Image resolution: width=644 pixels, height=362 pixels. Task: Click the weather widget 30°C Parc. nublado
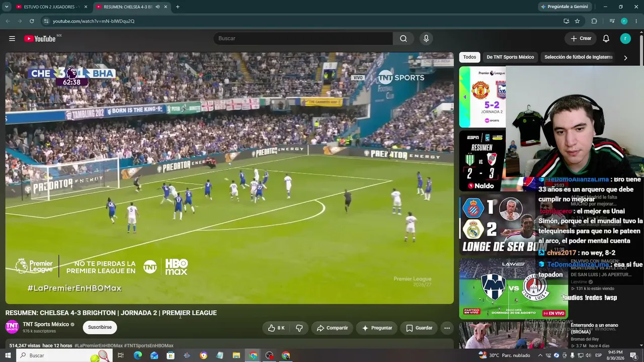pyautogui.click(x=505, y=355)
